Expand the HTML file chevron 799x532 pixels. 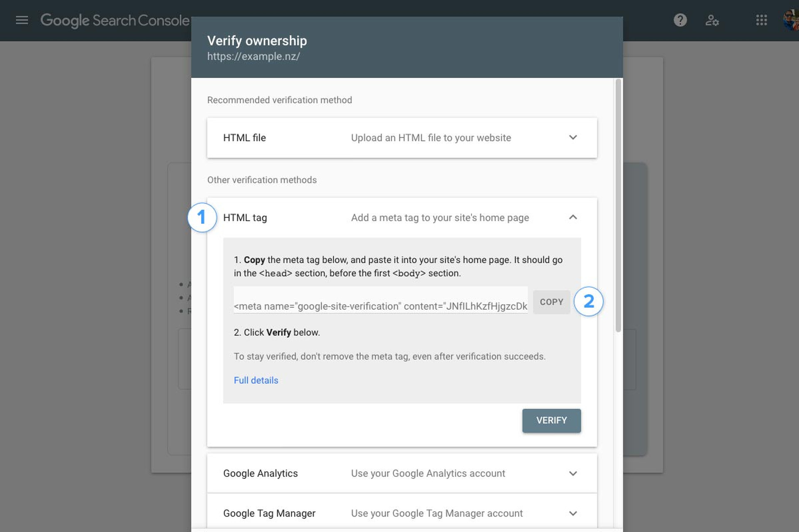(x=573, y=138)
